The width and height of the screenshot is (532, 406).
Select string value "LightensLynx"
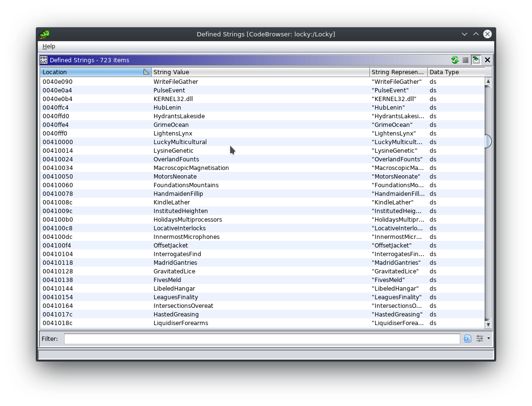173,134
